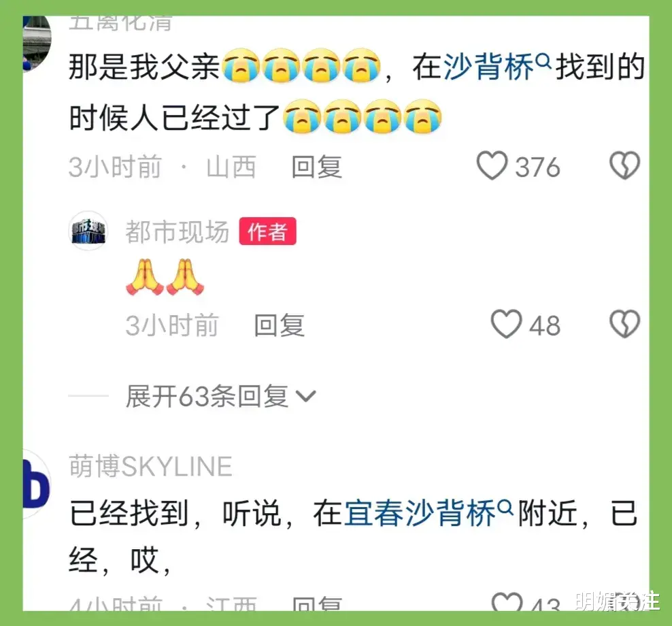Image resolution: width=672 pixels, height=626 pixels.
Task: Open top commenter's avatar
Action: [x=37, y=43]
